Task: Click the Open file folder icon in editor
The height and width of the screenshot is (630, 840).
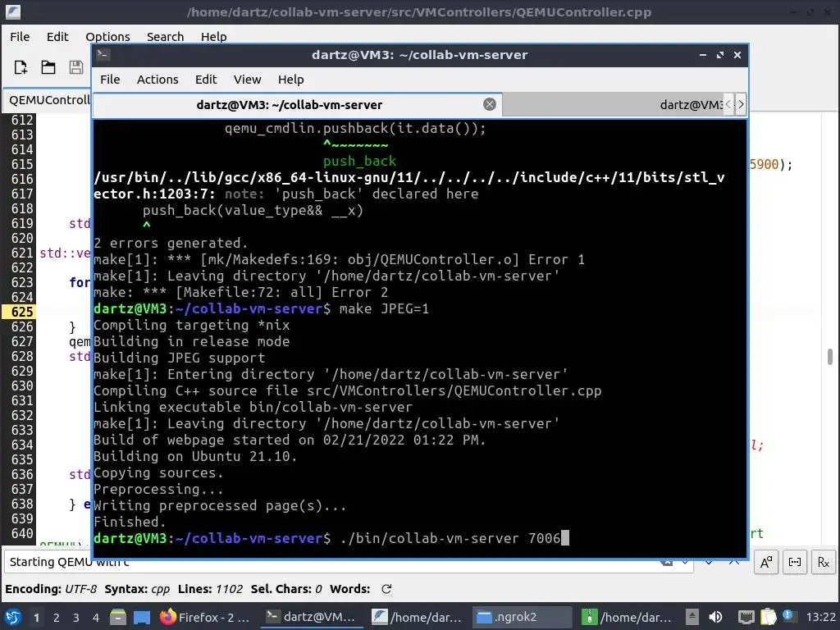Action: (48, 67)
